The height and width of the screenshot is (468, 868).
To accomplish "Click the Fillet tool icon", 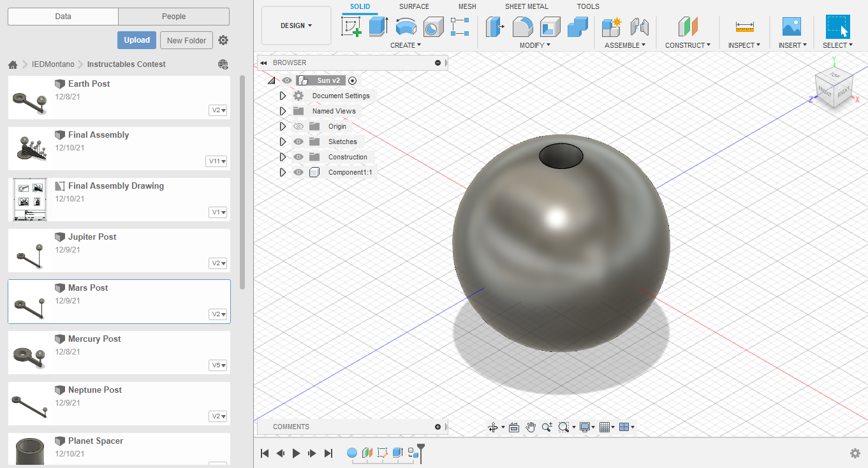I will tap(522, 27).
